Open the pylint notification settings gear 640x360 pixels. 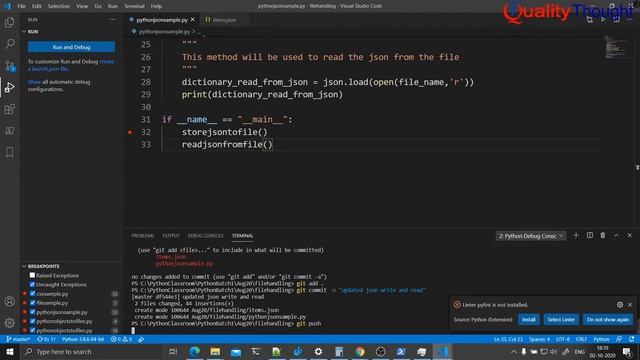pos(620,304)
